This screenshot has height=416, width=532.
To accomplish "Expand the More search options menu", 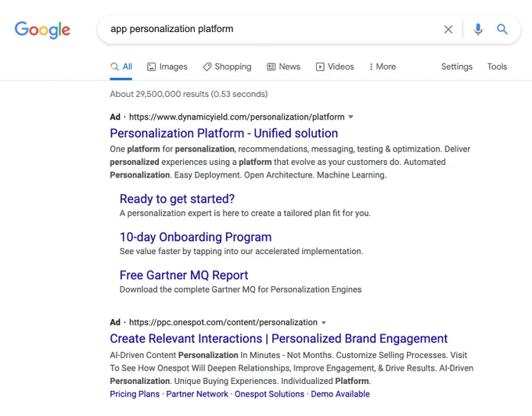I will pos(383,66).
